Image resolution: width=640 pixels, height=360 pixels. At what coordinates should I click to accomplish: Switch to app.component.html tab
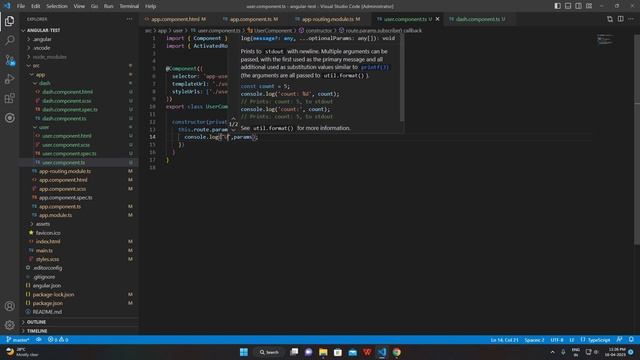click(x=176, y=19)
